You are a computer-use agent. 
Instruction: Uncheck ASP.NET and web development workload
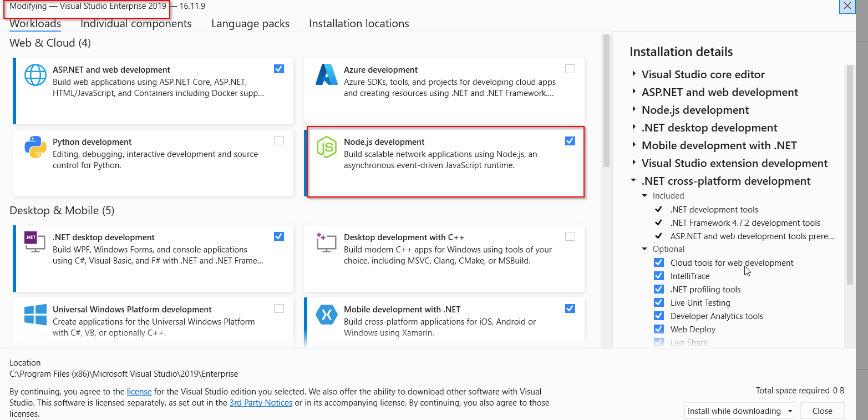tap(279, 69)
